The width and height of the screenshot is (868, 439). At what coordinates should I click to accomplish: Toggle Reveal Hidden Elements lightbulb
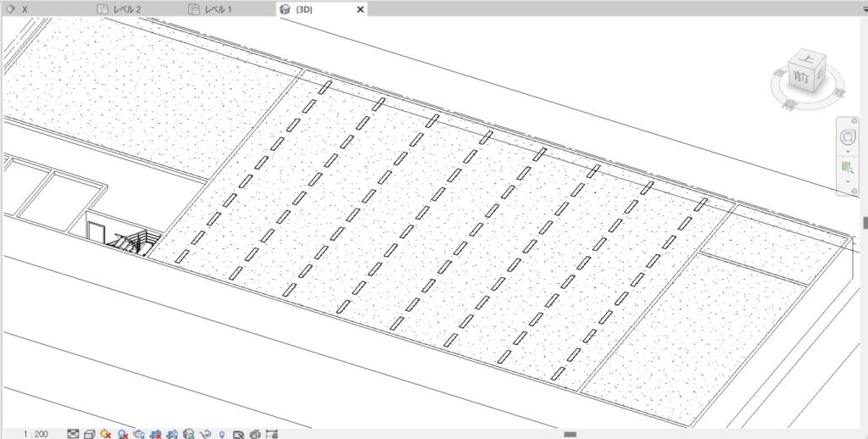222,433
